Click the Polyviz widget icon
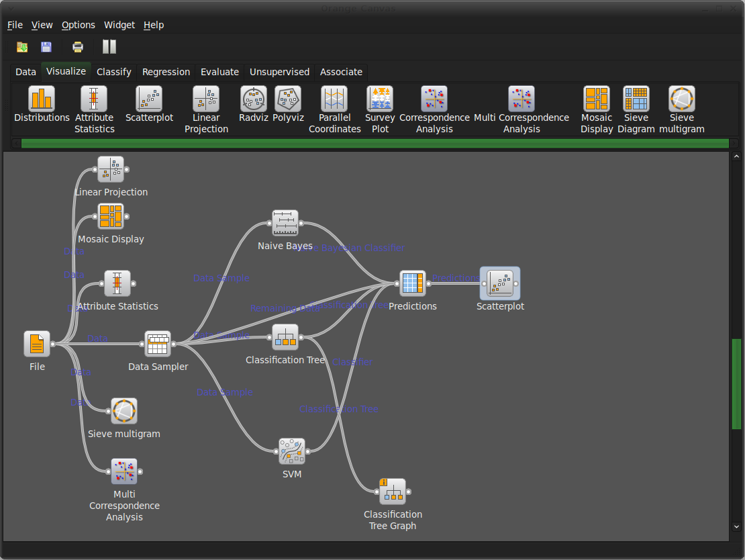Screen dimensions: 745x560 click(288, 99)
